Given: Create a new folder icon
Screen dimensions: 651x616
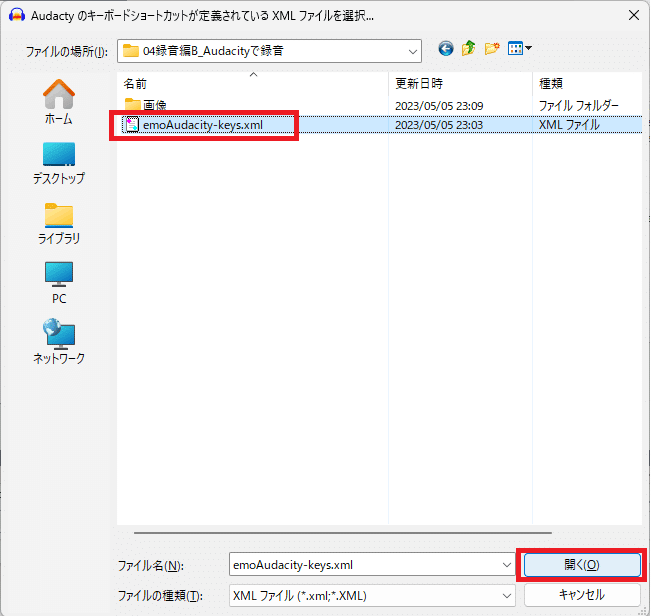Looking at the screenshot, I should pyautogui.click(x=492, y=49).
